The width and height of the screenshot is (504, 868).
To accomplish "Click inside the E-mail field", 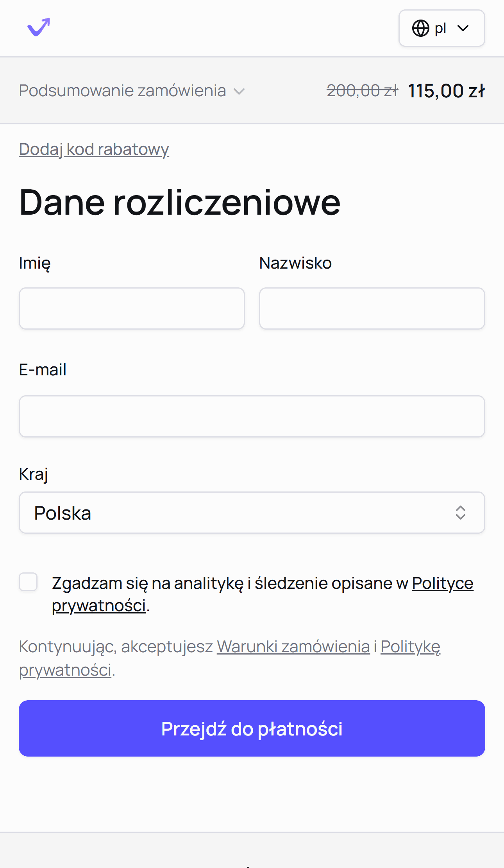I will point(252,416).
